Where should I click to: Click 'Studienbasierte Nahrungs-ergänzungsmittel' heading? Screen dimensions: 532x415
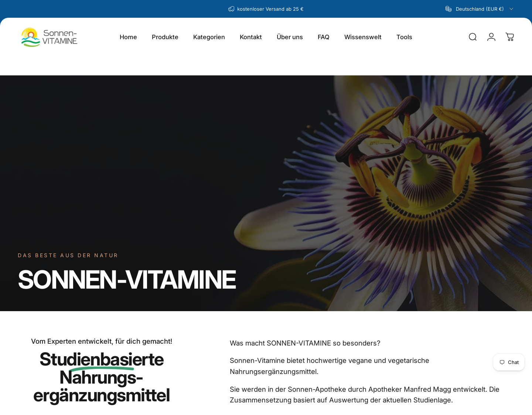[x=102, y=377]
